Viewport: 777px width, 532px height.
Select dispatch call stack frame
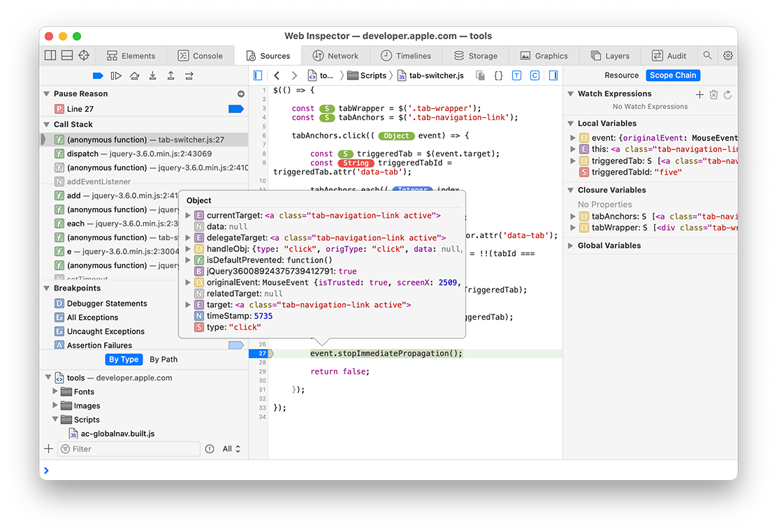click(144, 154)
